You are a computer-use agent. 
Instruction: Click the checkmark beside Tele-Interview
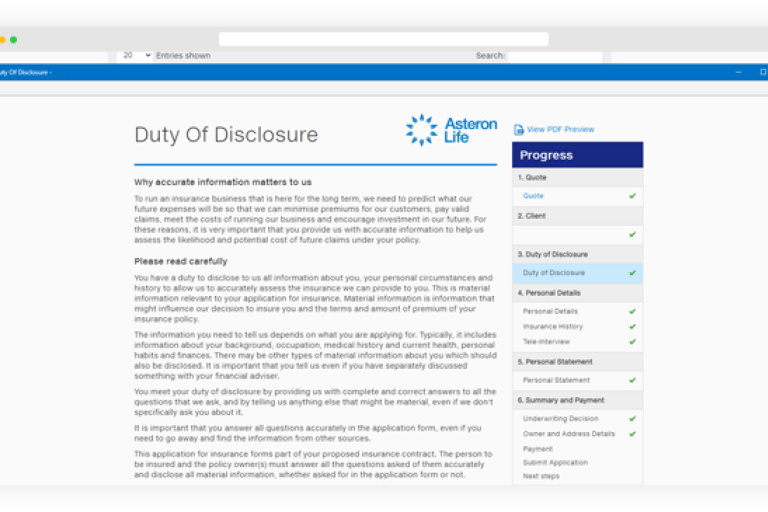(632, 342)
